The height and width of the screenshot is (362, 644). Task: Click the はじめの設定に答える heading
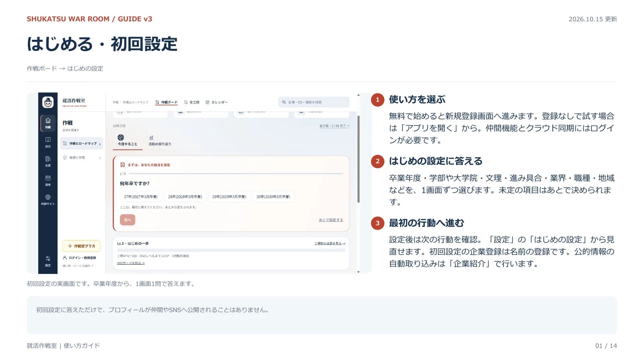click(436, 161)
